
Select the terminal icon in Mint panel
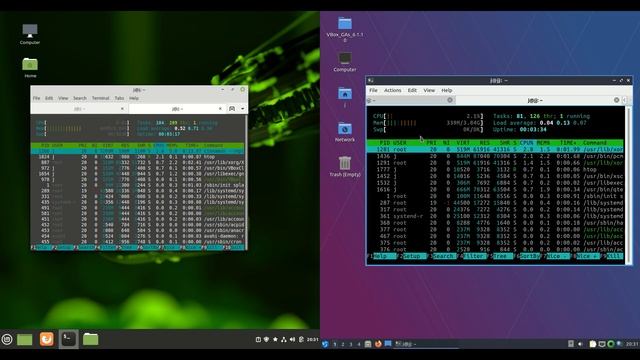tap(69, 339)
